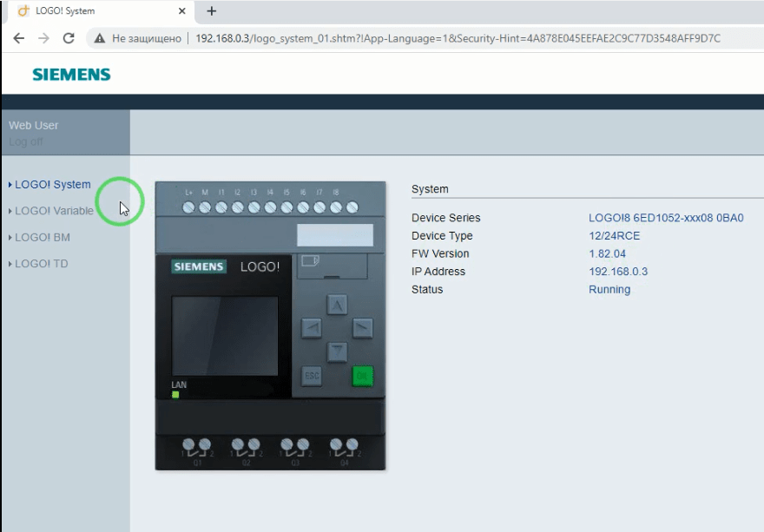Reload the page with refresh icon
The height and width of the screenshot is (532, 764).
[x=69, y=38]
